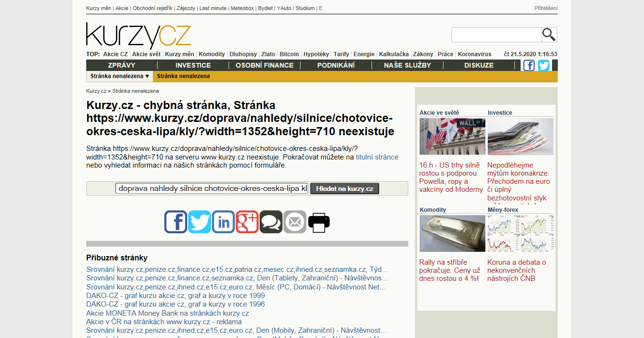Print page using printer icon

tap(319, 222)
